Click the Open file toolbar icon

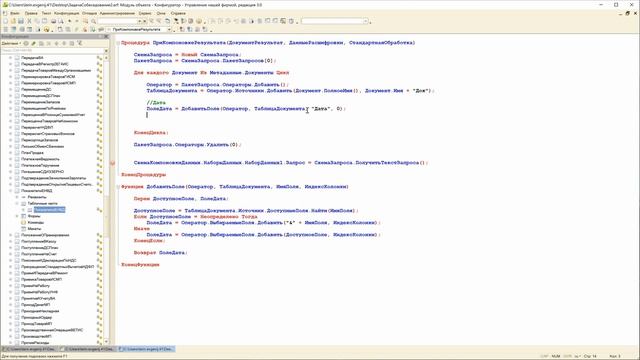point(13,21)
